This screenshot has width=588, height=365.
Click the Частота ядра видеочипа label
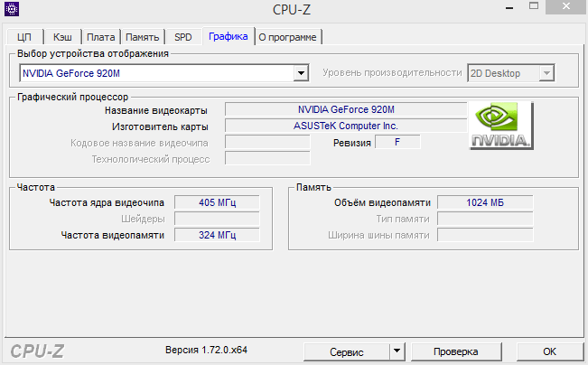click(107, 203)
